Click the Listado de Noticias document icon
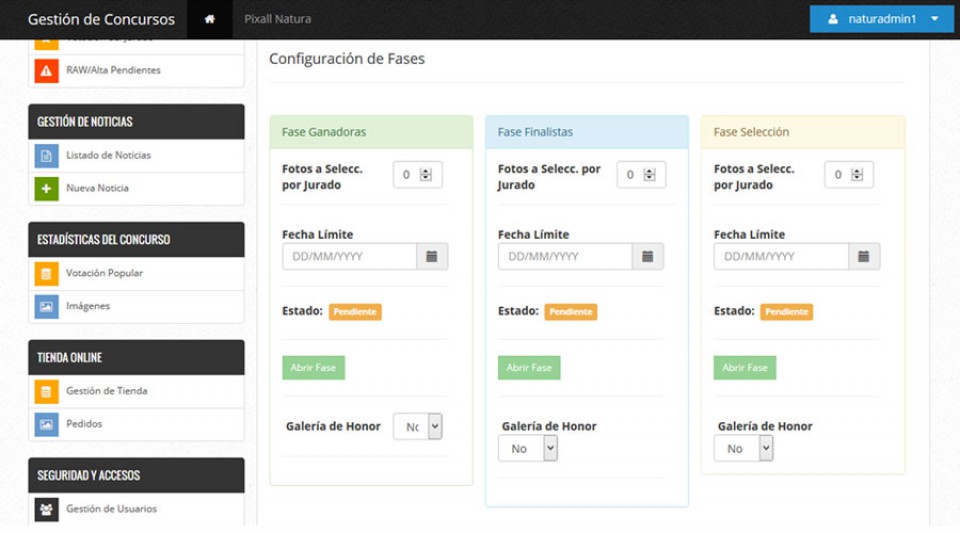Viewport: 960px width, 533px height. click(x=47, y=155)
